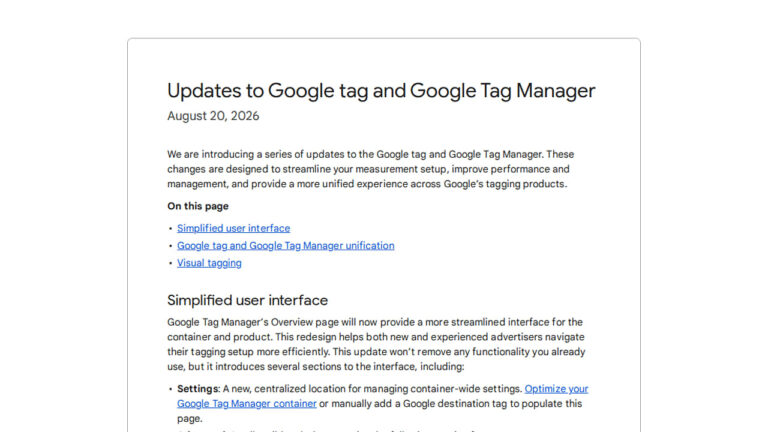
Task: Click paragraph starting 'Google Tag Manager's Overview page'
Action: (376, 344)
